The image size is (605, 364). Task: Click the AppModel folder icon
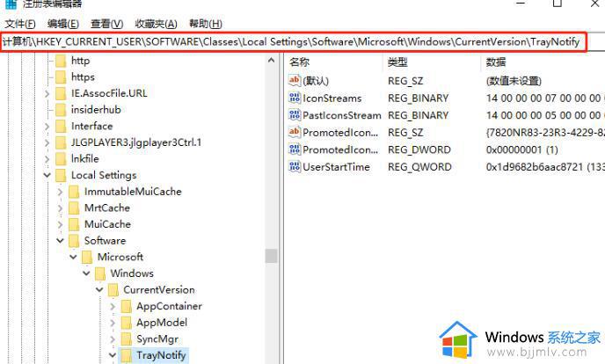click(x=126, y=323)
